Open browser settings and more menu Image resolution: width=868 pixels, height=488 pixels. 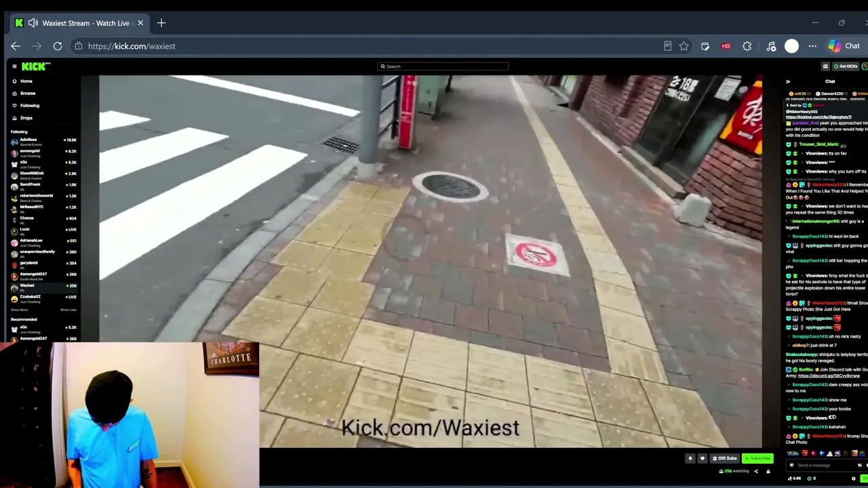coord(812,46)
